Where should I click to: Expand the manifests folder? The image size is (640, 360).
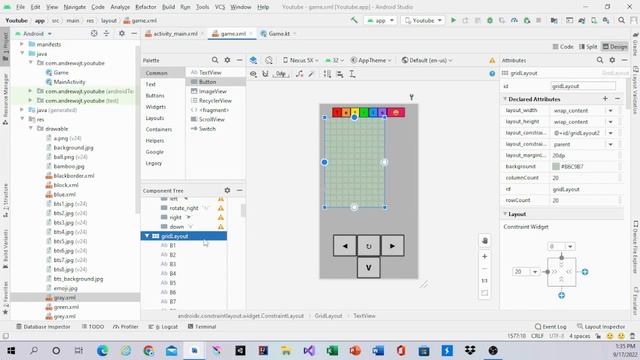(x=22, y=44)
